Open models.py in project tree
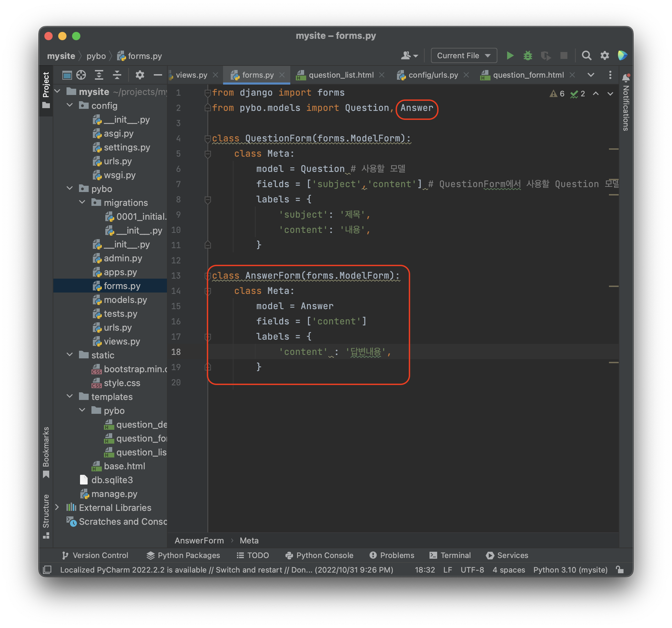Screen dimensions: 672x628 [125, 300]
